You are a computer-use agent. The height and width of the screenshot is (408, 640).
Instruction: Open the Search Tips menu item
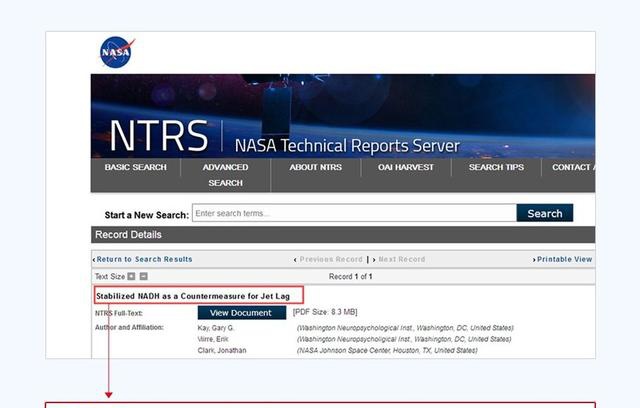[496, 167]
